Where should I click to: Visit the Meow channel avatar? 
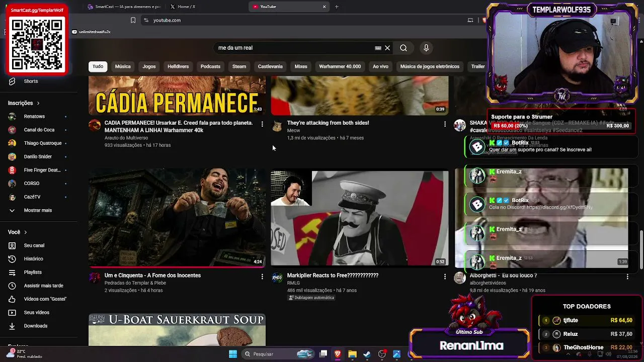point(277,125)
